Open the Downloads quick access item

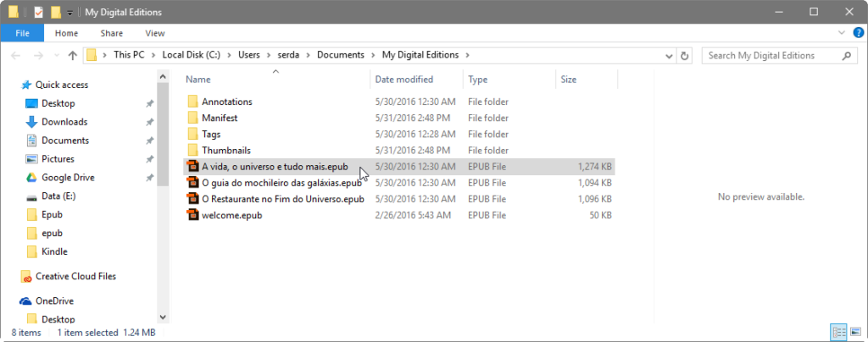tap(64, 122)
